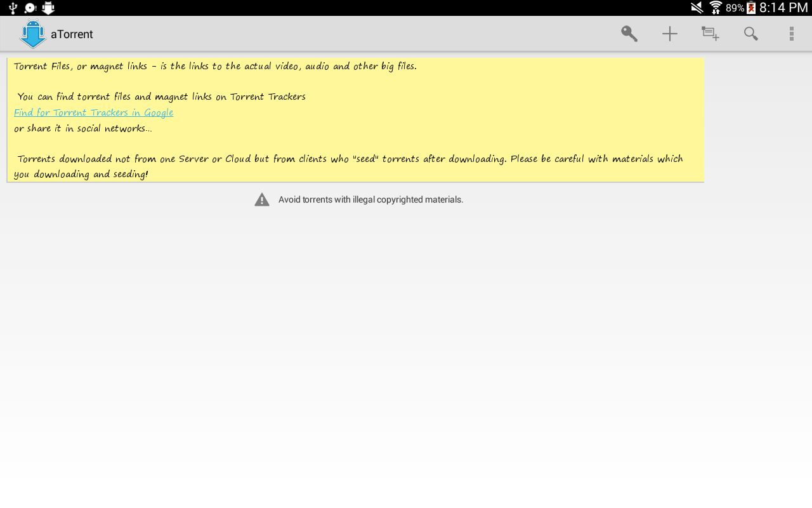Tap the warning triangle icon
The image size is (812, 508).
click(x=262, y=199)
